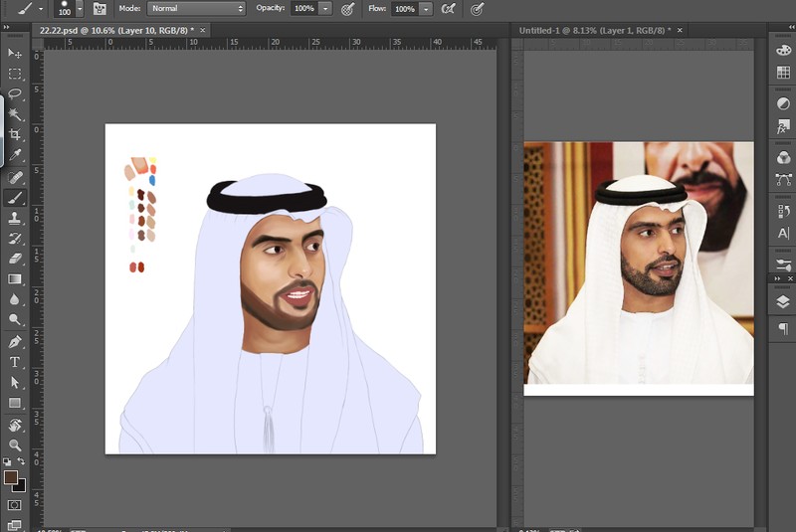
Task: Click the Opacity value field
Action: pos(303,9)
